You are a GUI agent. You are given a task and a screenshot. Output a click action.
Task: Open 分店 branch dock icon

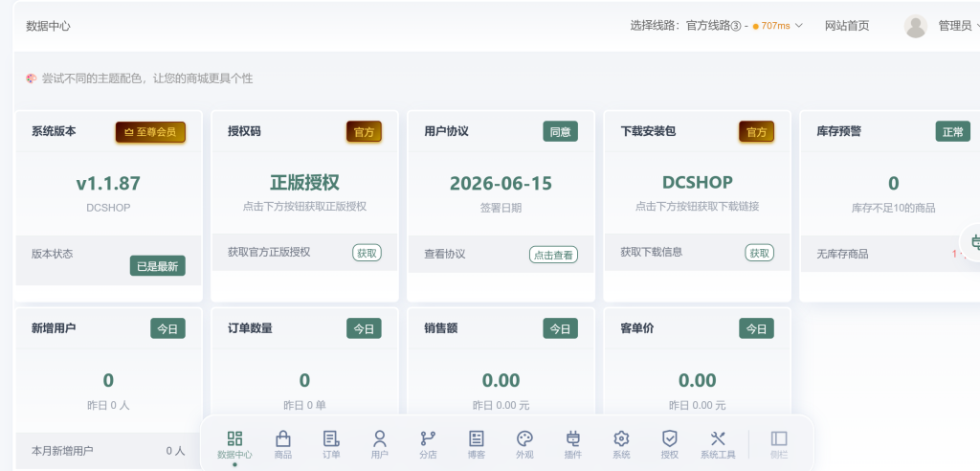(x=428, y=445)
